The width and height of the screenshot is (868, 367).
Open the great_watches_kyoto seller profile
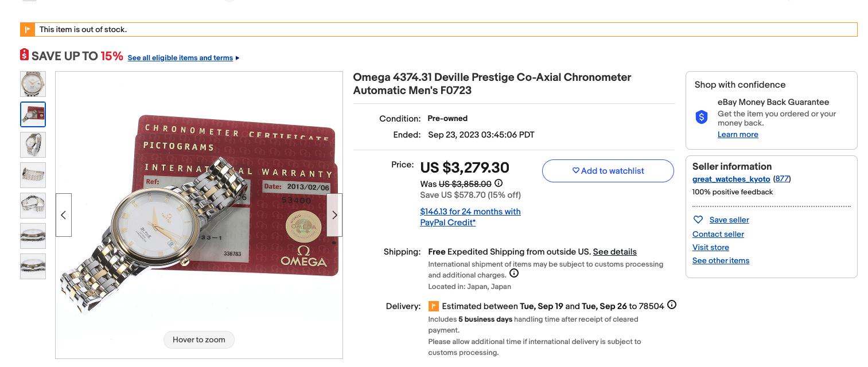[731, 179]
